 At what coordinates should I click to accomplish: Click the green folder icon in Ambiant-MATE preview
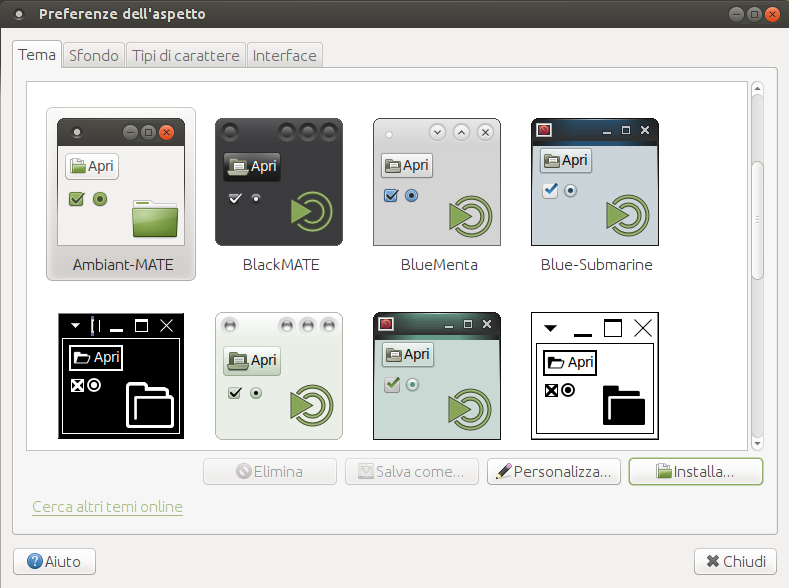click(x=154, y=218)
